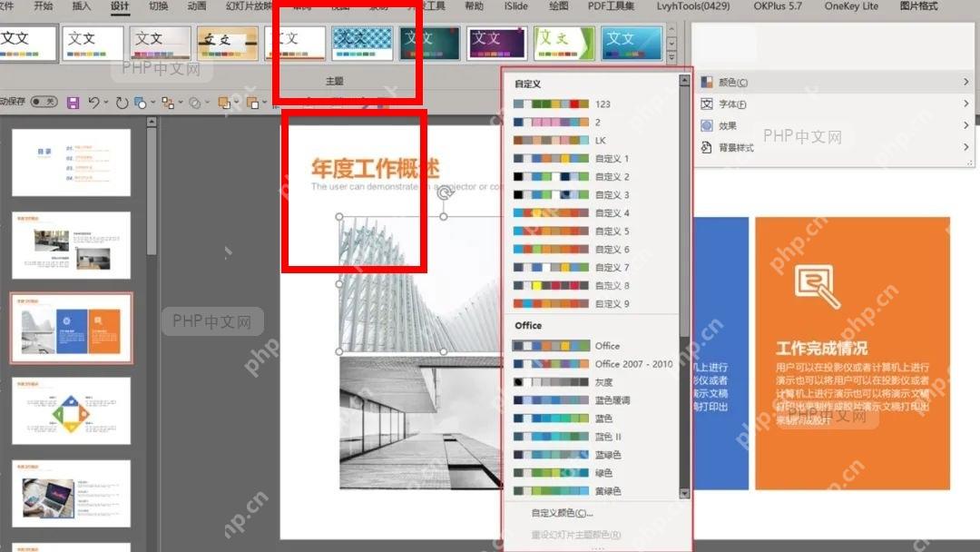This screenshot has height=552, width=980.
Task: Expand the Effects submenu arrow
Action: 965,125
